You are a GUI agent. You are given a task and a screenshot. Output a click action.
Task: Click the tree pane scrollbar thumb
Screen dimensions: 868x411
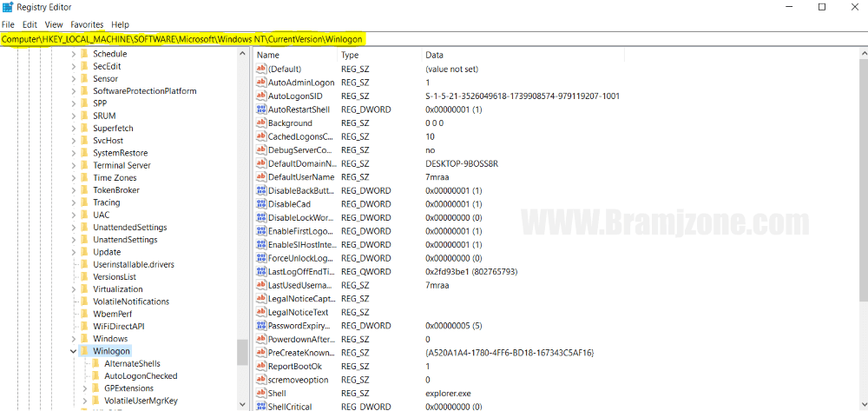(242, 352)
